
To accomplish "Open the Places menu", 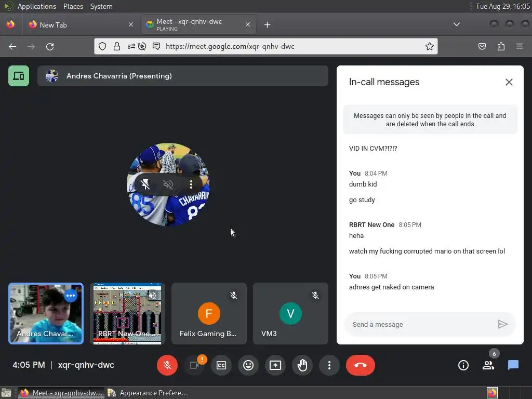I will [x=73, y=6].
